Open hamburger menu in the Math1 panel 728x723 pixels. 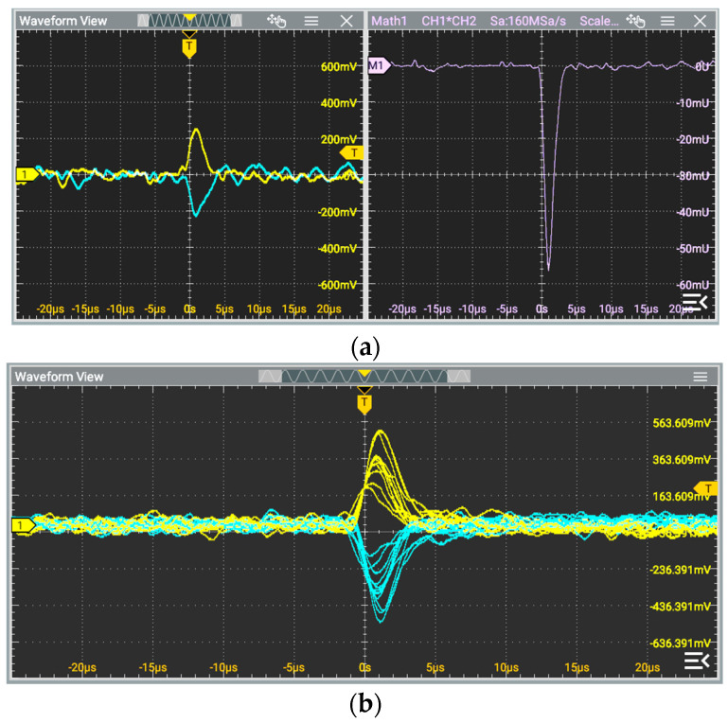(x=667, y=21)
